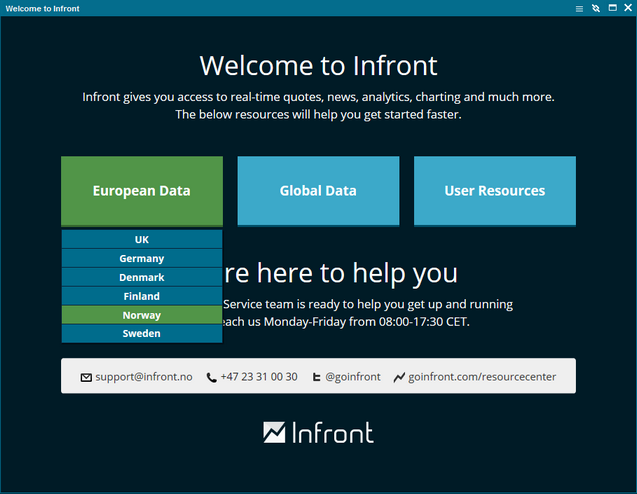
Task: Visit goinfront.com/resourcecenter link
Action: (x=482, y=377)
